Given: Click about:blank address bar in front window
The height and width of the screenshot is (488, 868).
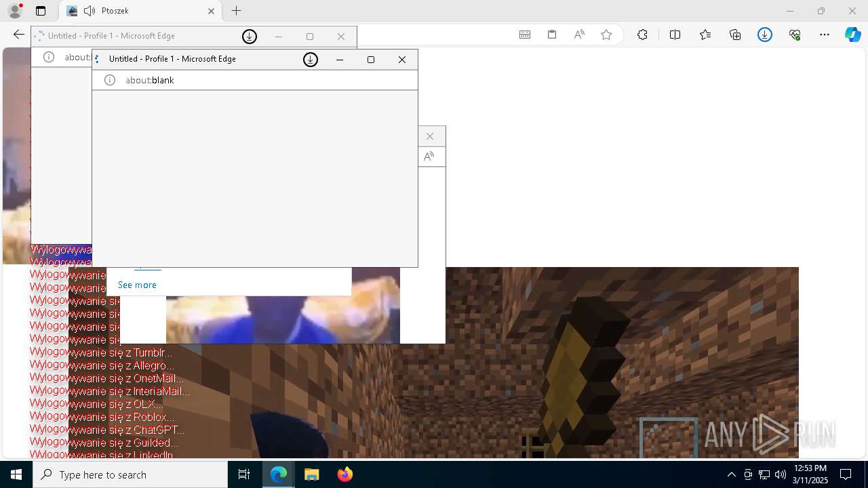Looking at the screenshot, I should tap(255, 80).
